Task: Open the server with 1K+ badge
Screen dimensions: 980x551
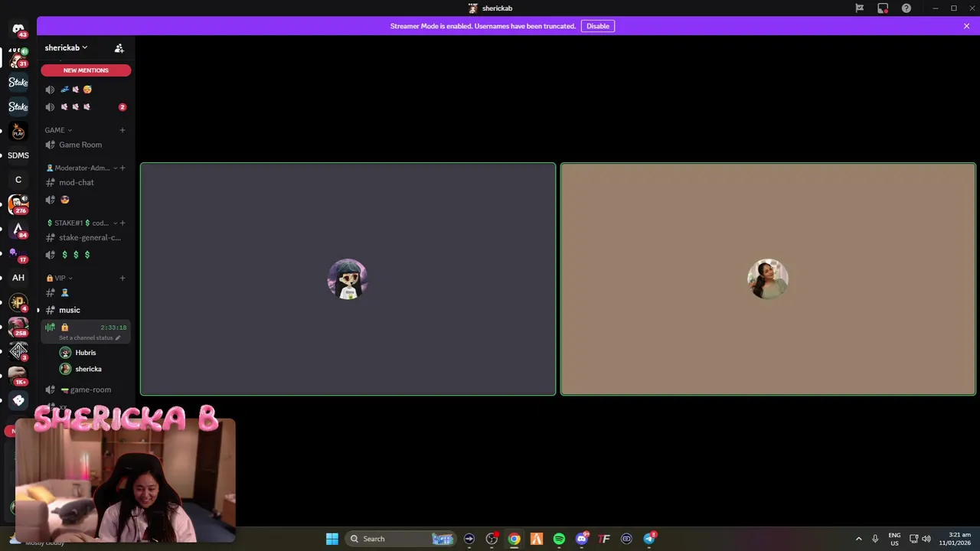Action: 18,376
